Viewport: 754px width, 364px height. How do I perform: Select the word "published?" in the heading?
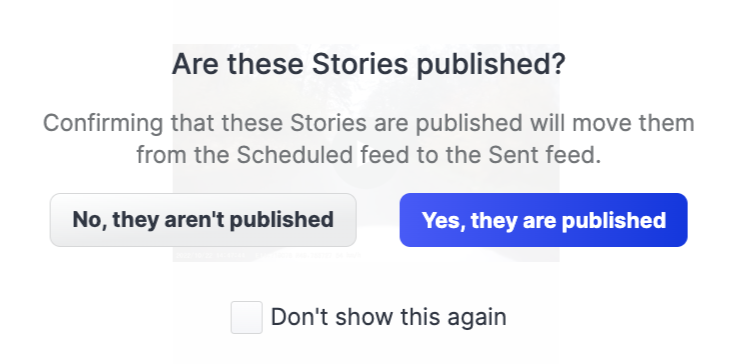[x=491, y=65]
